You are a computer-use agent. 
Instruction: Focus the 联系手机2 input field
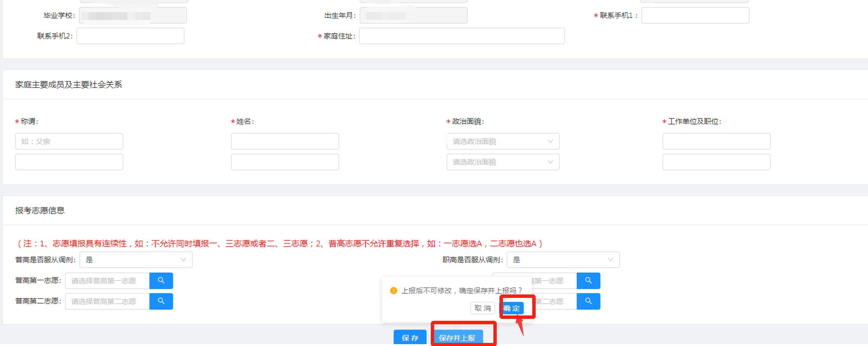tap(130, 36)
